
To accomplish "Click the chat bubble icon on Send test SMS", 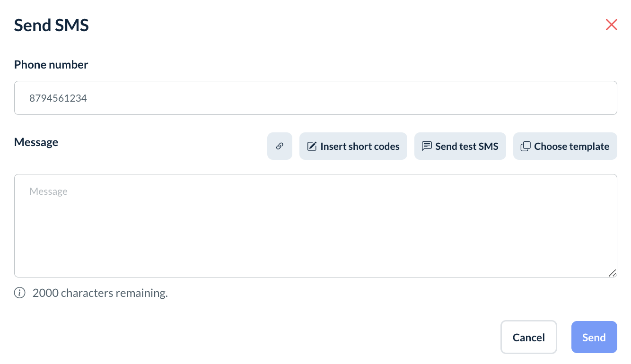I will (x=427, y=146).
